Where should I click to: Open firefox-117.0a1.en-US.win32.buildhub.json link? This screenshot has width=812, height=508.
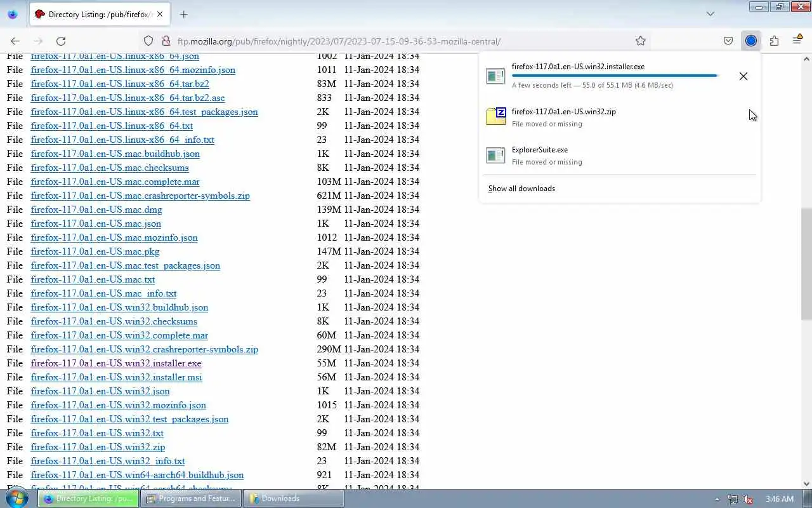119,307
